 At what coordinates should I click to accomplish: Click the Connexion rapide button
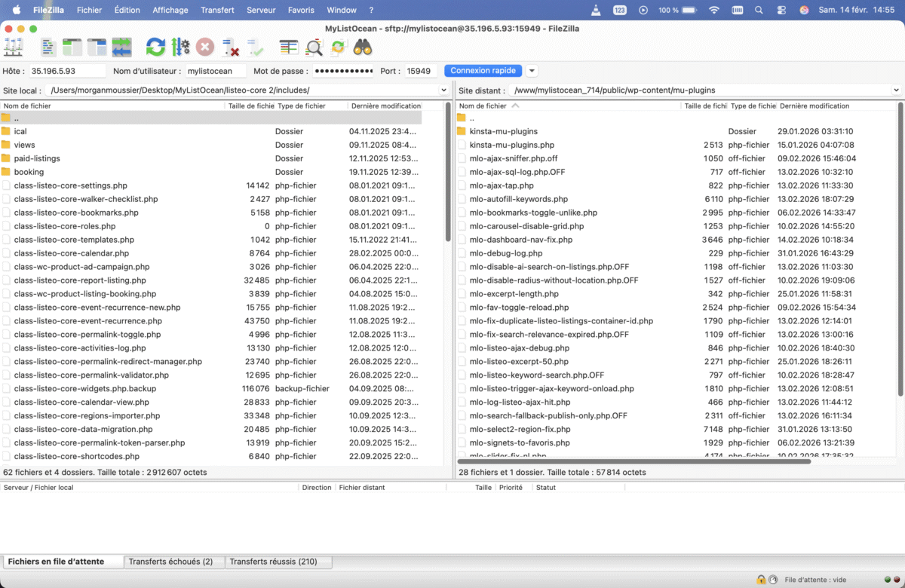(x=483, y=71)
